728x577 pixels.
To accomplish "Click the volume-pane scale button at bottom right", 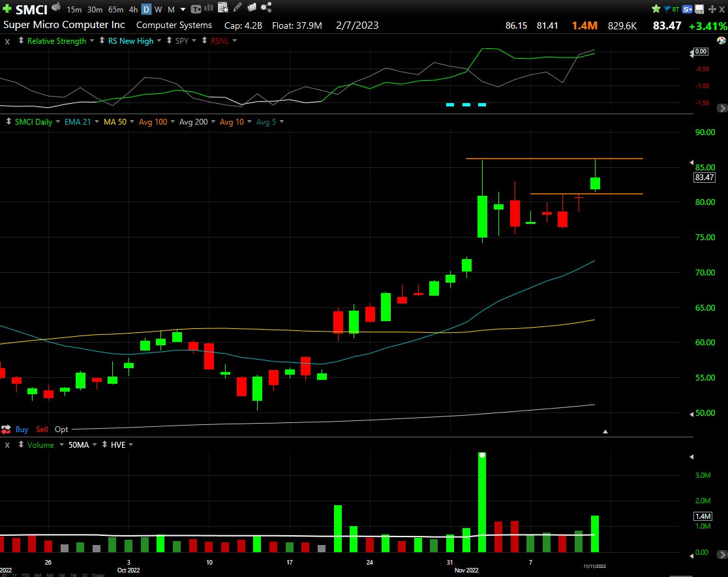I will (x=722, y=554).
